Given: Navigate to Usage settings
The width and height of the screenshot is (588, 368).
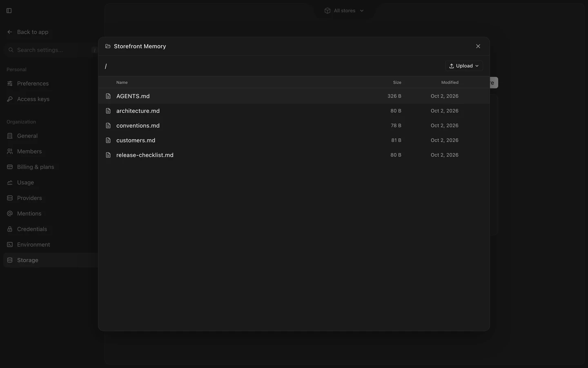Looking at the screenshot, I should 51,182.
